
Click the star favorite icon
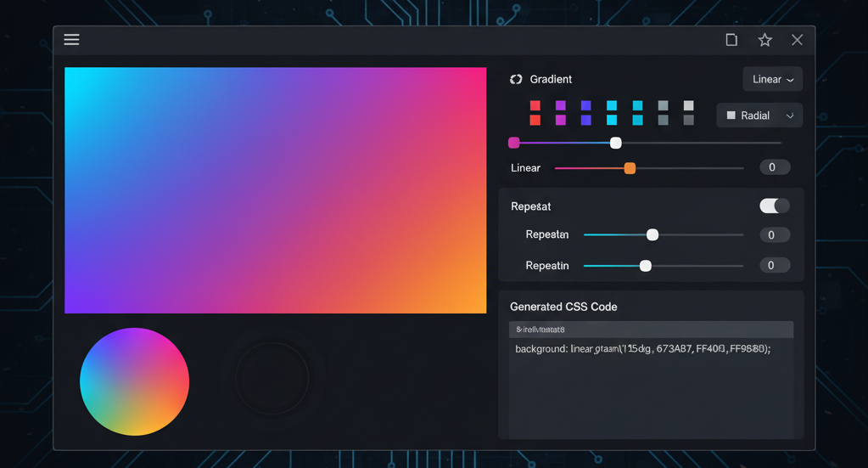click(x=764, y=40)
